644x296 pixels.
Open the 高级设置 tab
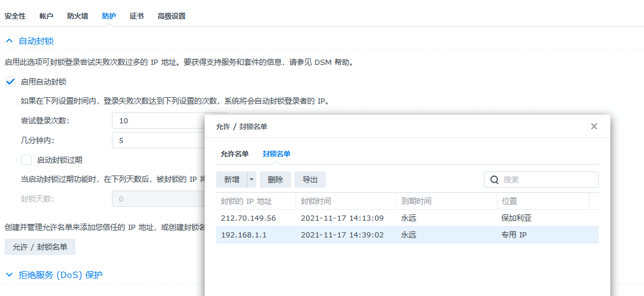click(172, 16)
